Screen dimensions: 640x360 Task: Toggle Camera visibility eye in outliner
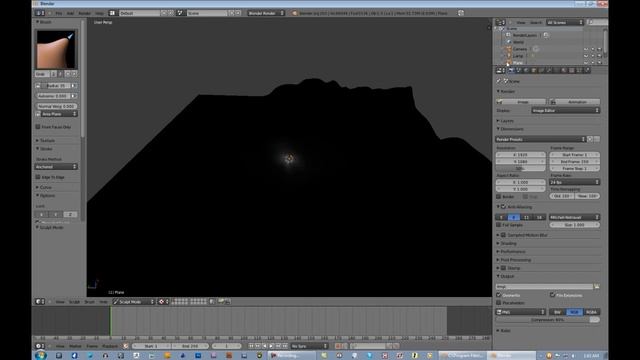click(x=586, y=49)
